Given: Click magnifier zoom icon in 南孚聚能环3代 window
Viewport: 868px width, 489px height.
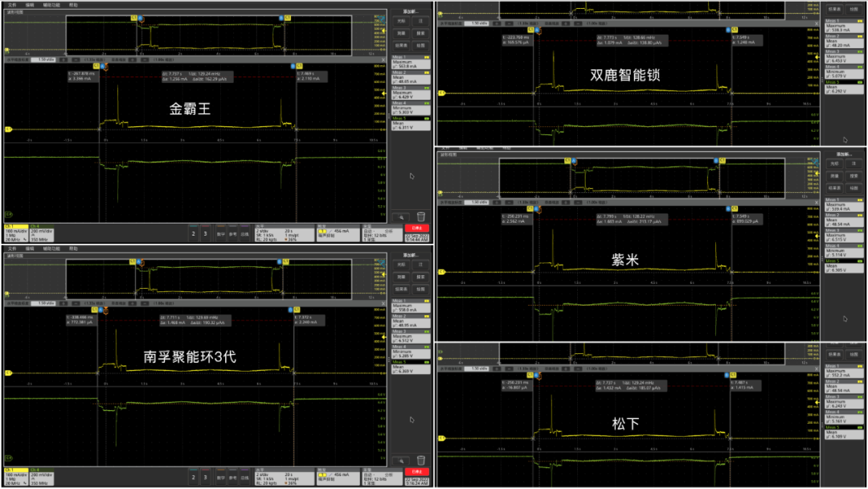Looking at the screenshot, I should 401,461.
